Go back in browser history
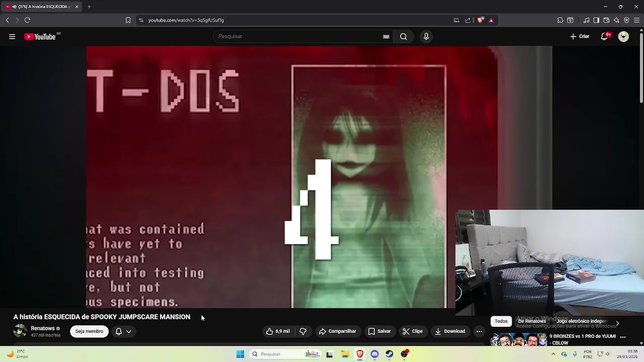This screenshot has height=362, width=644. 7,20
